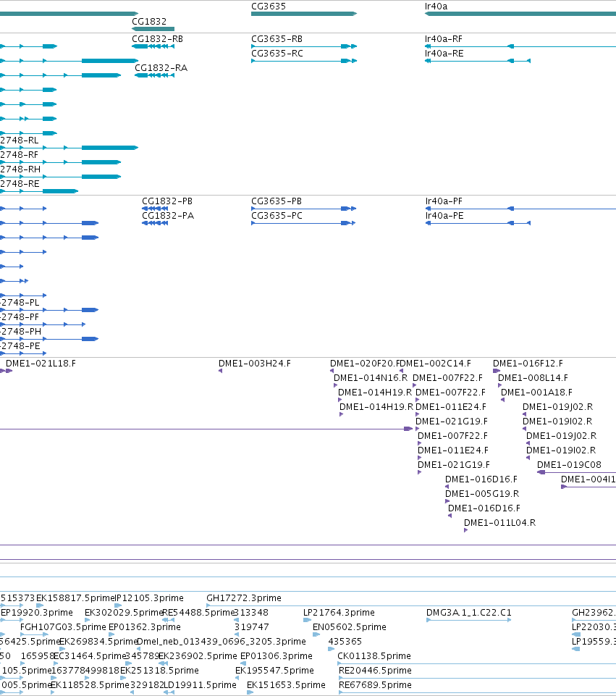Click the teal Ir40a gene span bar
The height and width of the screenshot is (696, 616).
pyautogui.click(x=520, y=14)
